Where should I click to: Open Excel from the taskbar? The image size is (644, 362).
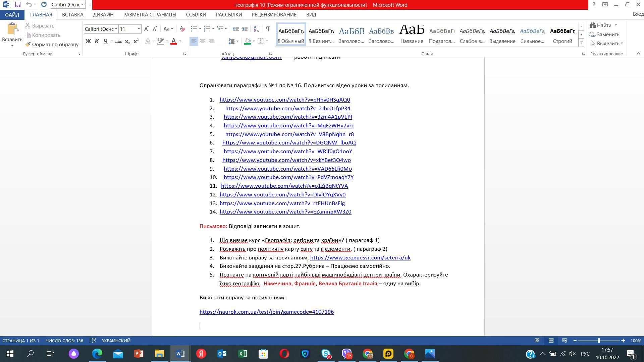pyautogui.click(x=243, y=354)
